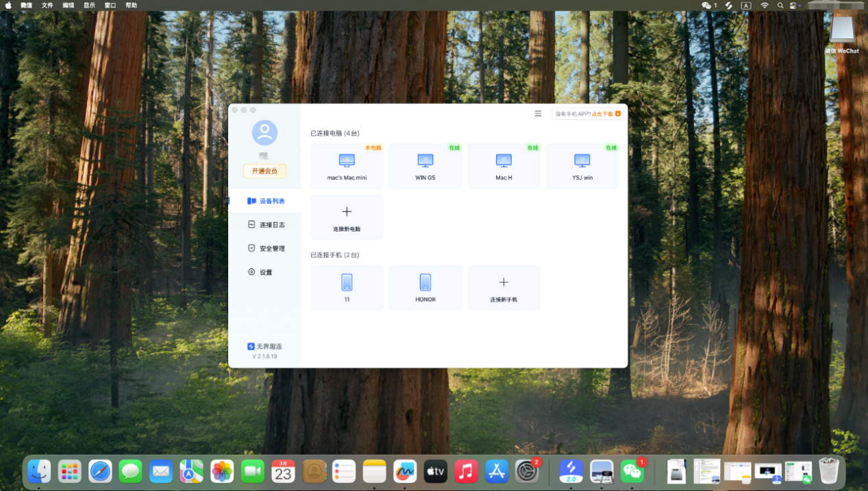Click the 无界趣连 app logo icon
Image resolution: width=868 pixels, height=491 pixels.
coord(251,346)
